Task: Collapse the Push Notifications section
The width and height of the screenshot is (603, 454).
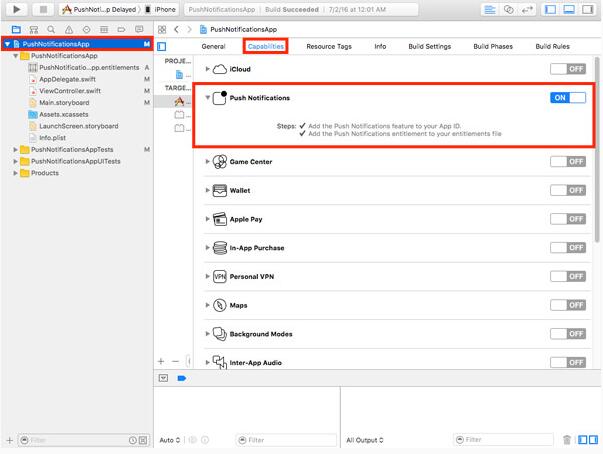Action: [208, 98]
